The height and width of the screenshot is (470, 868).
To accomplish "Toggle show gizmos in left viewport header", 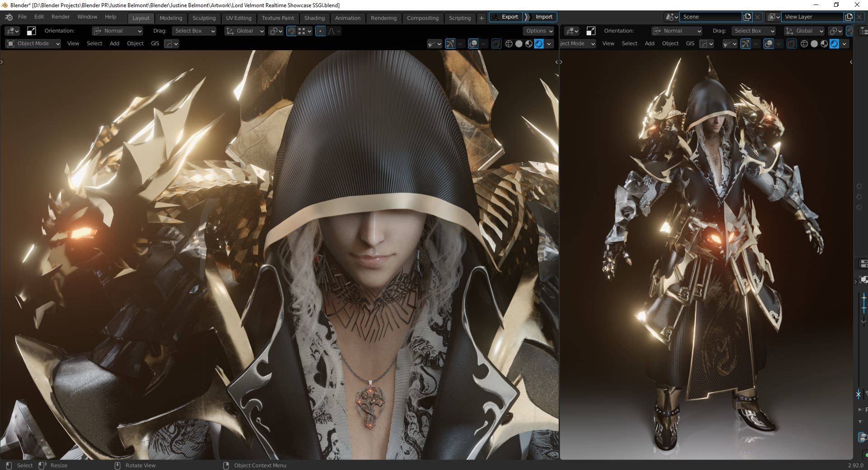I will 450,44.
